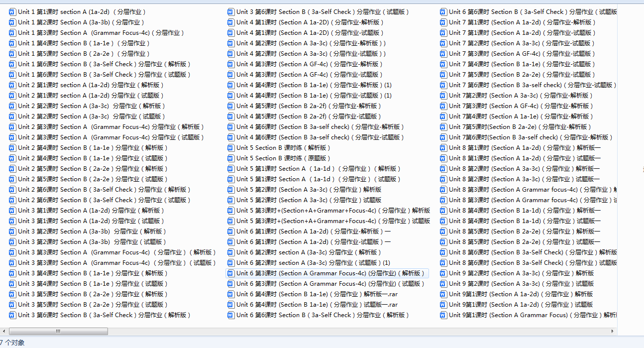
Task: Click Word icon of Unit 1 第1课时 section A file
Action: tap(12, 11)
